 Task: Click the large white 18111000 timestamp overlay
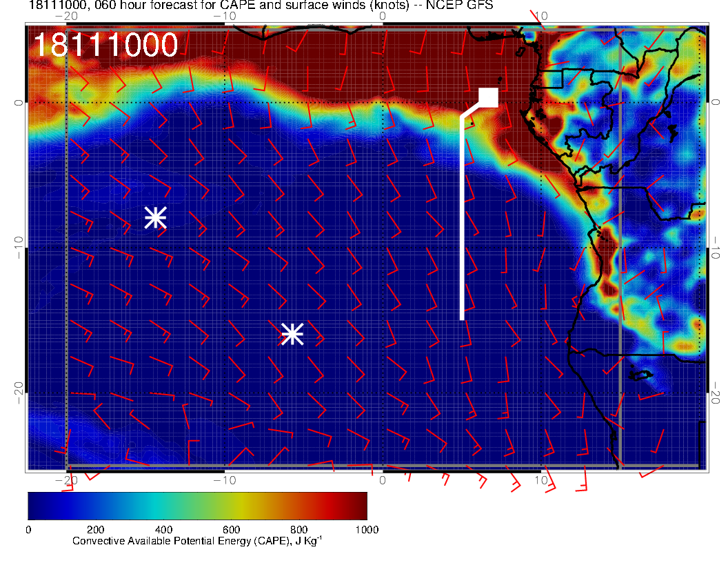106,45
